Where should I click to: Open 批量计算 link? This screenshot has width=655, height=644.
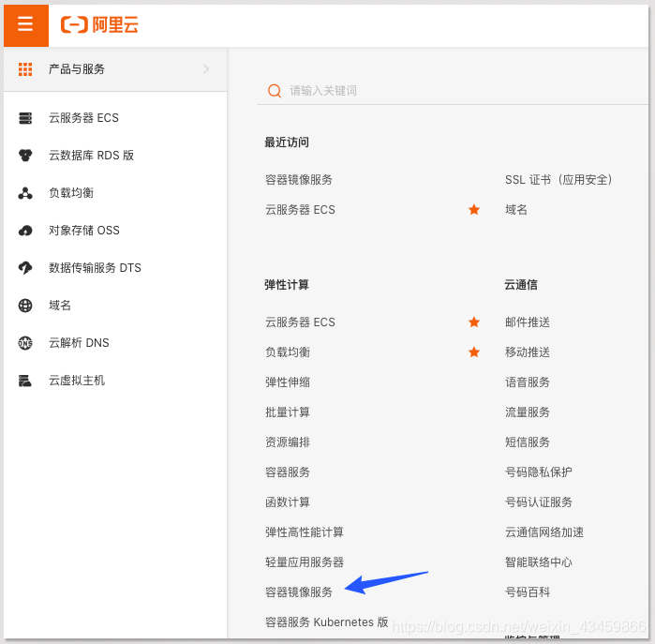click(x=288, y=412)
